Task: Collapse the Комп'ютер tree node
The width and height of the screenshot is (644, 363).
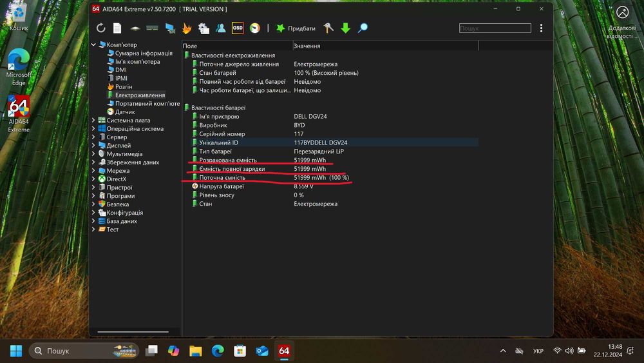Action: coord(93,44)
